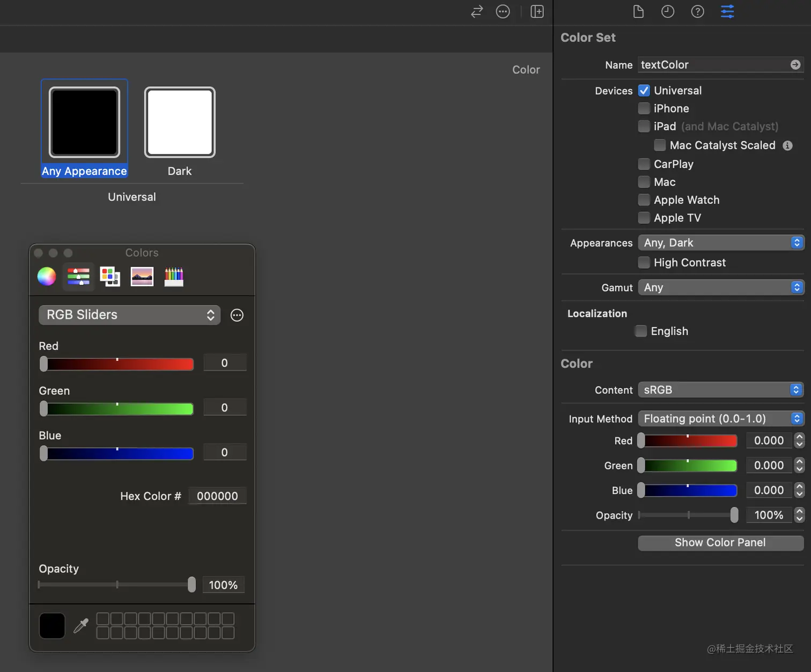Select the Dark appearance color well
The height and width of the screenshot is (672, 811).
[x=180, y=122]
